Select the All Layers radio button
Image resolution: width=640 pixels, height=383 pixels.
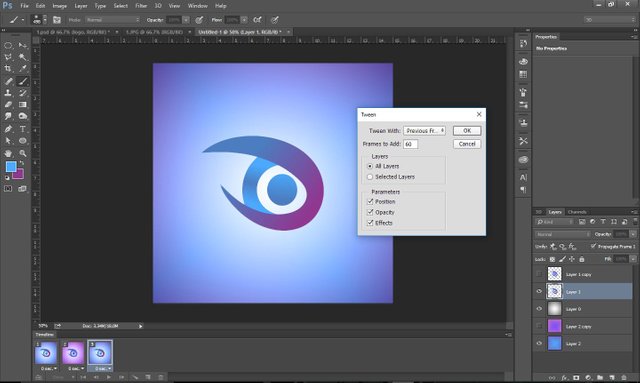point(370,166)
